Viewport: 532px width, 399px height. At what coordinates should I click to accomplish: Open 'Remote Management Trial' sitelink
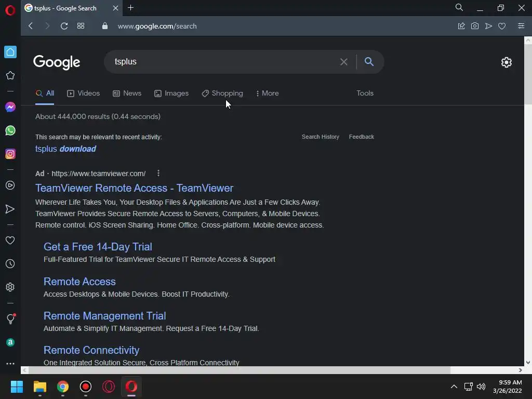(x=104, y=316)
